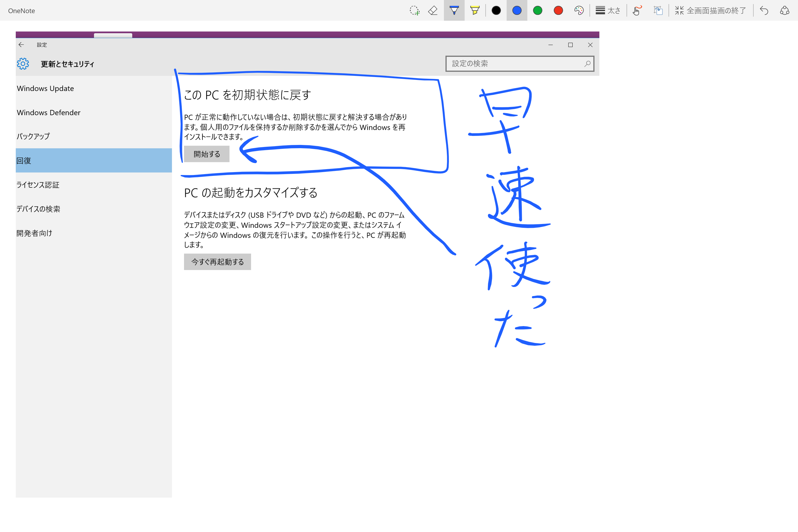
Task: Toggle draw with touch mode
Action: 637,10
